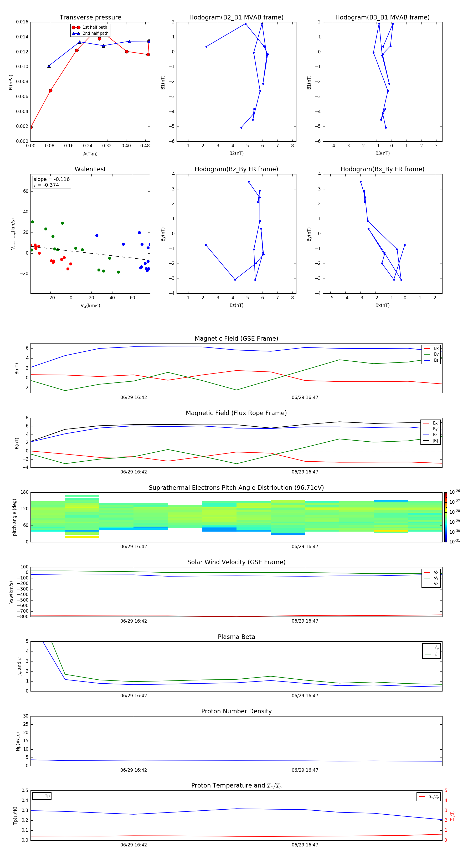The image size is (473, 868).
Task: Click '06/29 16:42' tick under GSE field plot
Action: [134, 398]
